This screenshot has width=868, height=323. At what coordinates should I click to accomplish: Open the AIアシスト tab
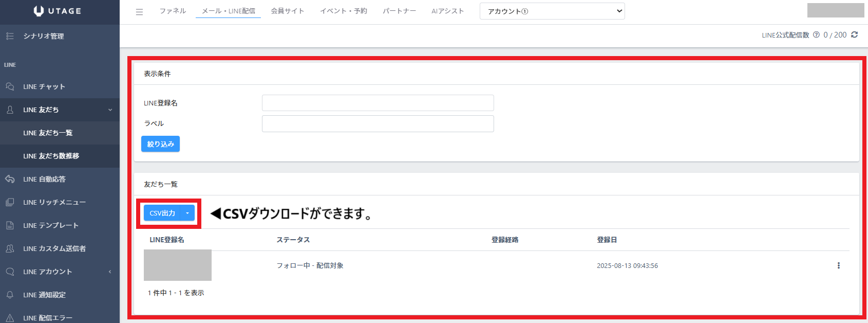click(448, 11)
